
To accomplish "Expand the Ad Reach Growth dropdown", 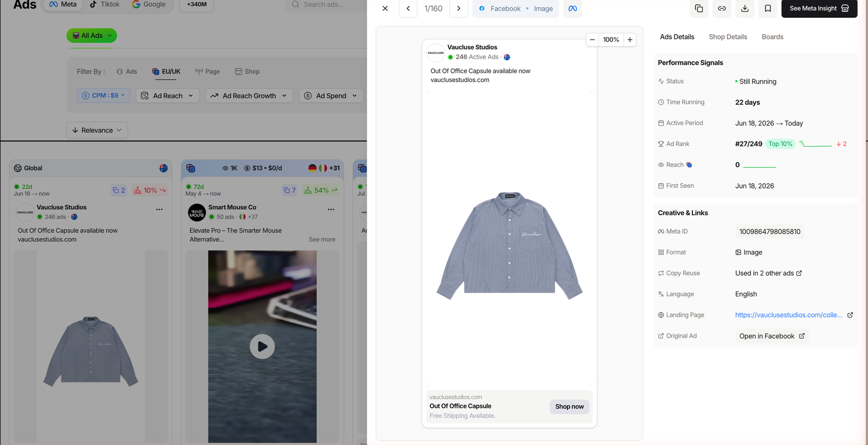I will click(249, 96).
